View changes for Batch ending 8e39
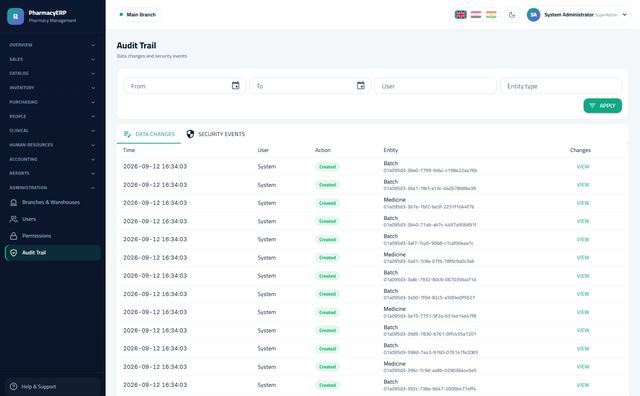This screenshot has height=396, width=640. 582,185
